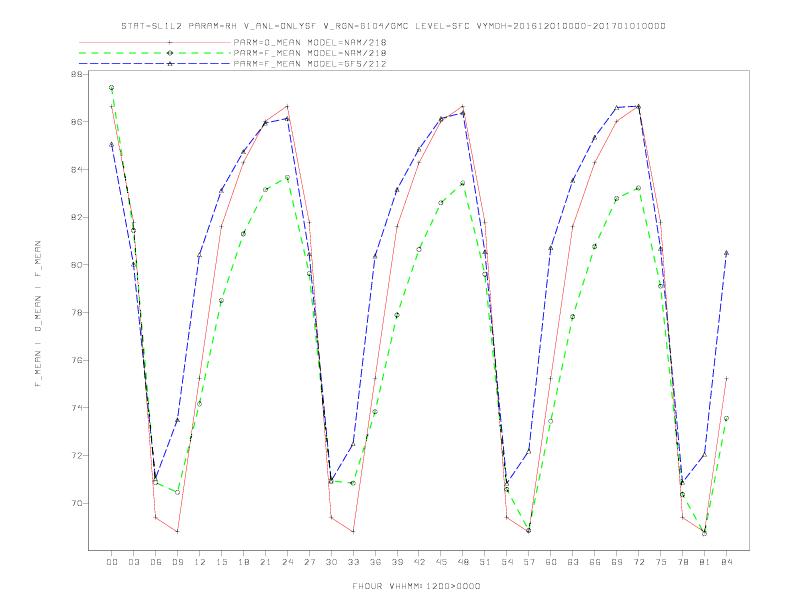Click the x-axis forecast hour label 03
Image resolution: width=792 pixels, height=612 pixels.
pyautogui.click(x=133, y=562)
